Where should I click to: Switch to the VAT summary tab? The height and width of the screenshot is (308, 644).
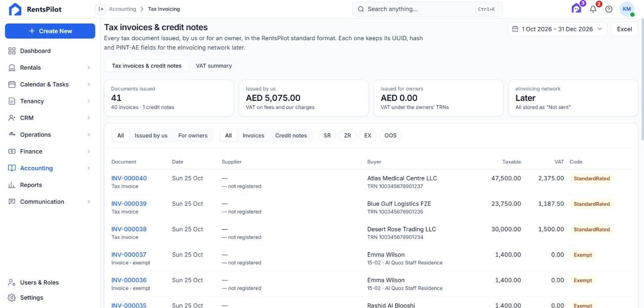214,66
